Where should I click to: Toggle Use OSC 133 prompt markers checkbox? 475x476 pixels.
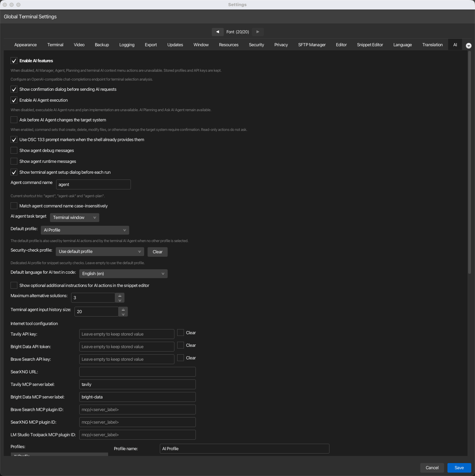[14, 140]
